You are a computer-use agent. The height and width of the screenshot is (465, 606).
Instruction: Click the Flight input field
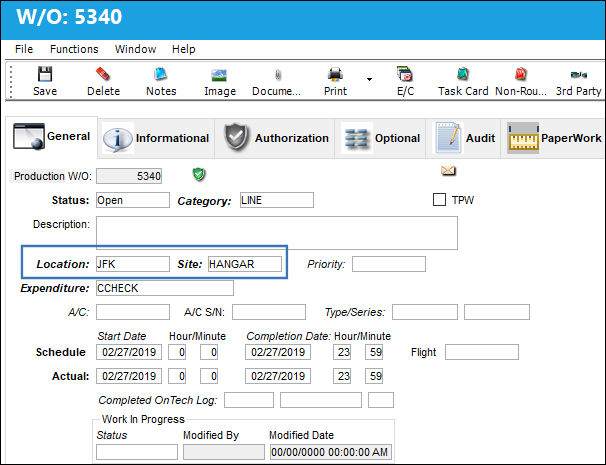click(x=482, y=352)
